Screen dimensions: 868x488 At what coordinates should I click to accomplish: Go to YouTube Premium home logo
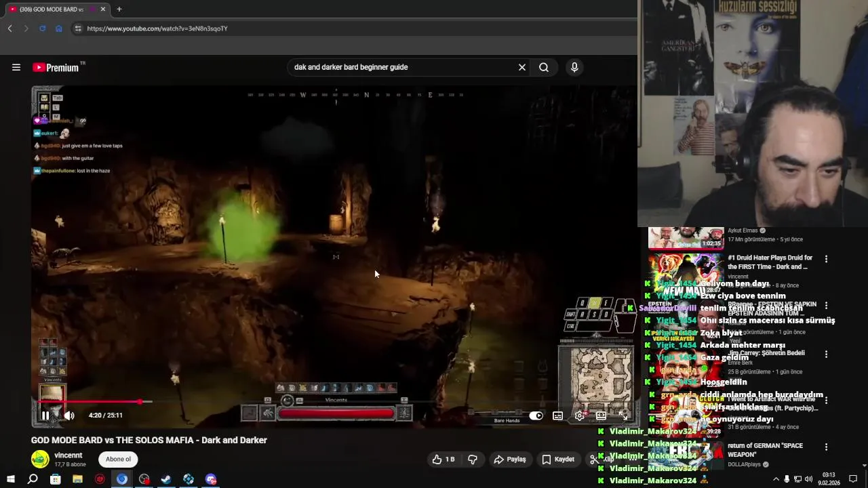point(56,67)
